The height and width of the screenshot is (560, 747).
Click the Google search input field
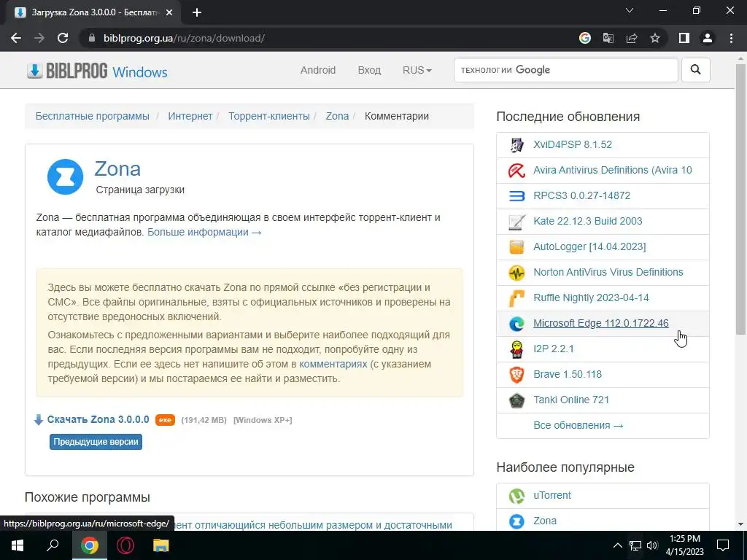[565, 70]
